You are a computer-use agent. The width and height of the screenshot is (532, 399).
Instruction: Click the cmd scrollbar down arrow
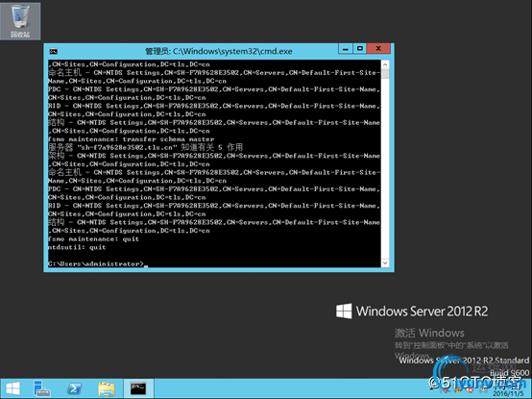click(x=385, y=262)
